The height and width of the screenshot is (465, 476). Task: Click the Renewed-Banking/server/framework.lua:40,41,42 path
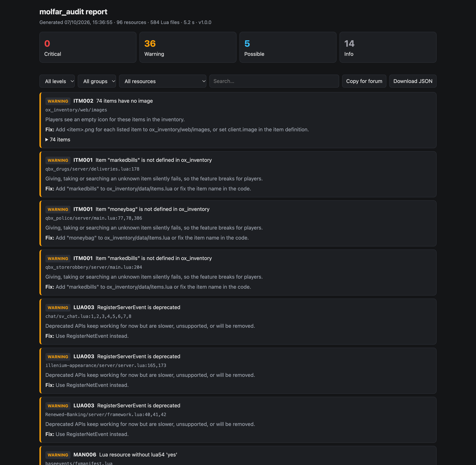[x=106, y=414]
